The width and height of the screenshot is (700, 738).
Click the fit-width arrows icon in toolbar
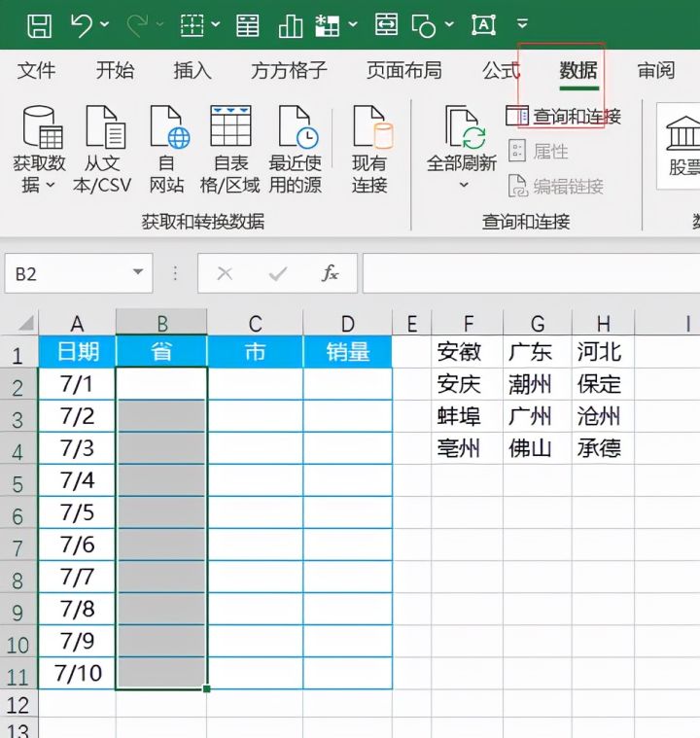pos(386,24)
